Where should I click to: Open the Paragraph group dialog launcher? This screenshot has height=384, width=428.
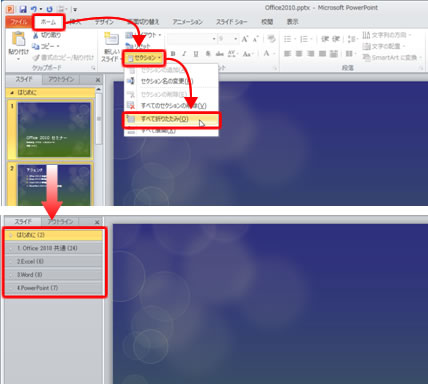point(421,68)
